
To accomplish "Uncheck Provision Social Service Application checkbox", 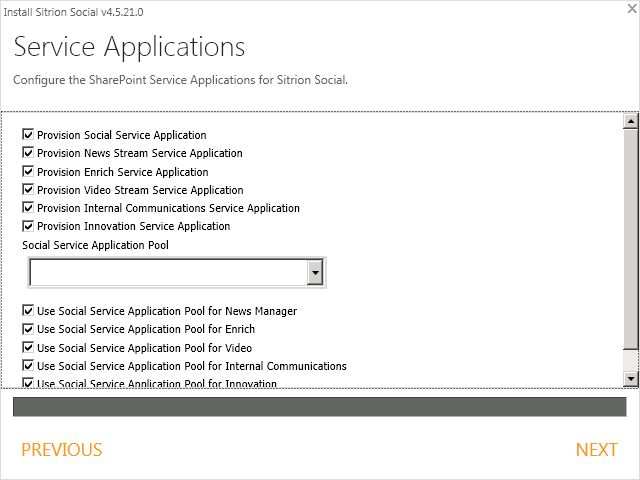I will pyautogui.click(x=28, y=135).
